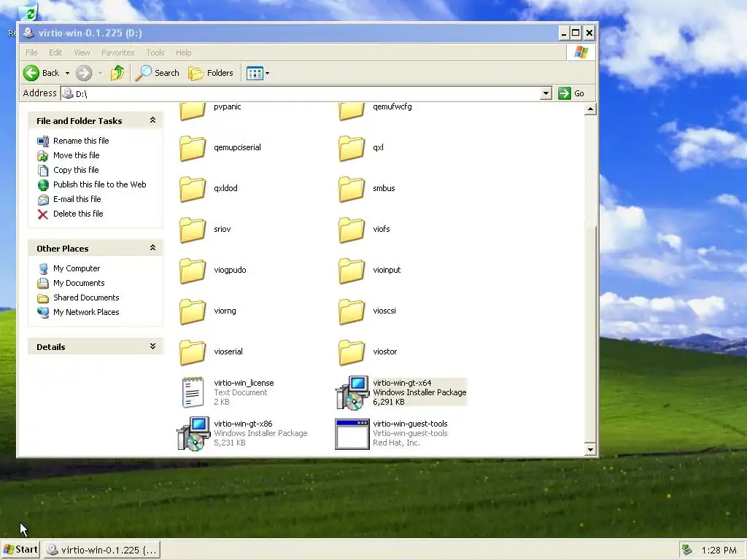This screenshot has width=747, height=560.
Task: Toggle the Folders tree pane
Action: pyautogui.click(x=211, y=73)
